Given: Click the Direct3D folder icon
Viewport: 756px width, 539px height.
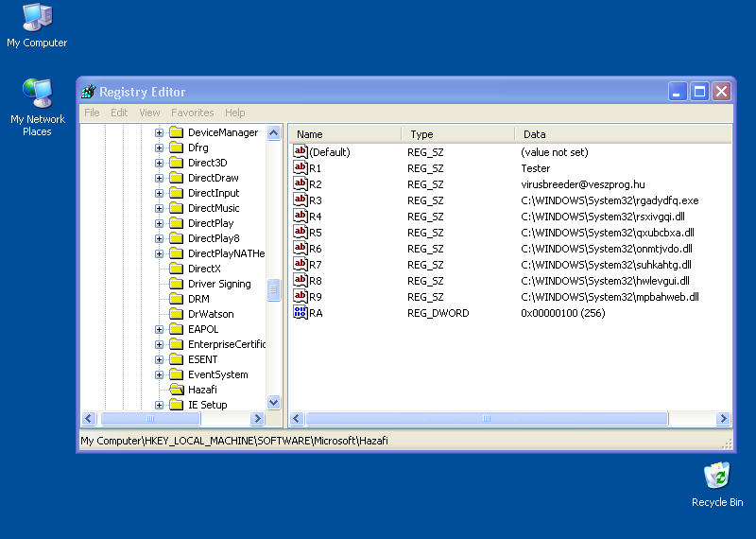Looking at the screenshot, I should (177, 163).
